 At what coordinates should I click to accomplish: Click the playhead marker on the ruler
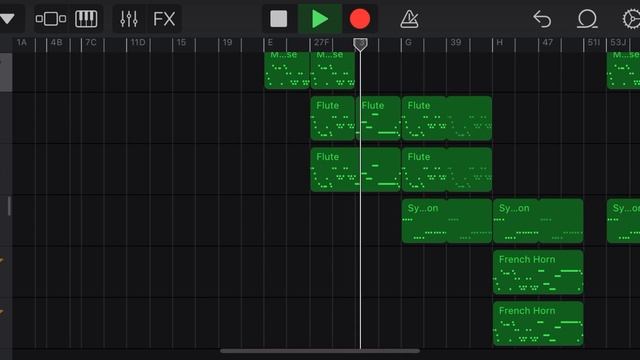coord(360,44)
